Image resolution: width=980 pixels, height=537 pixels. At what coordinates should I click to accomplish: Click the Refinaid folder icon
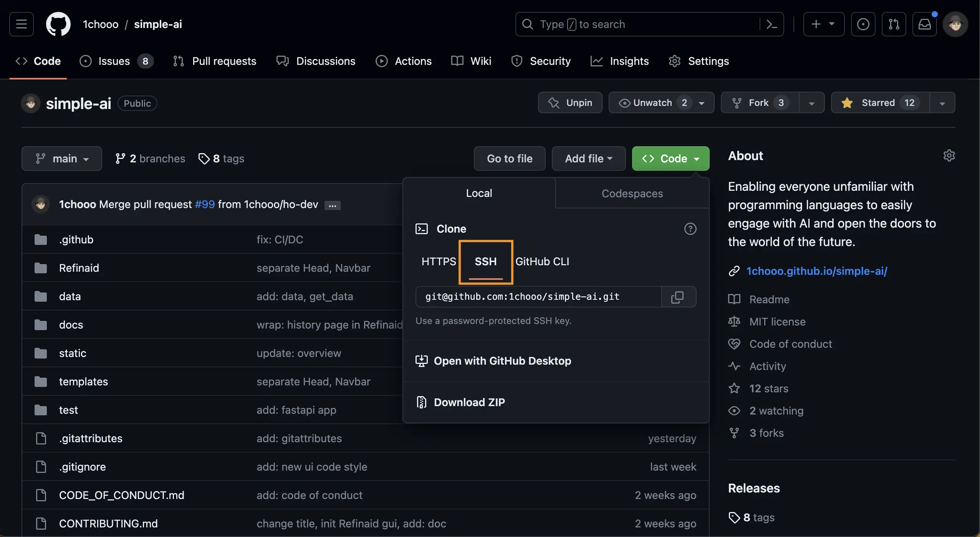pyautogui.click(x=41, y=268)
